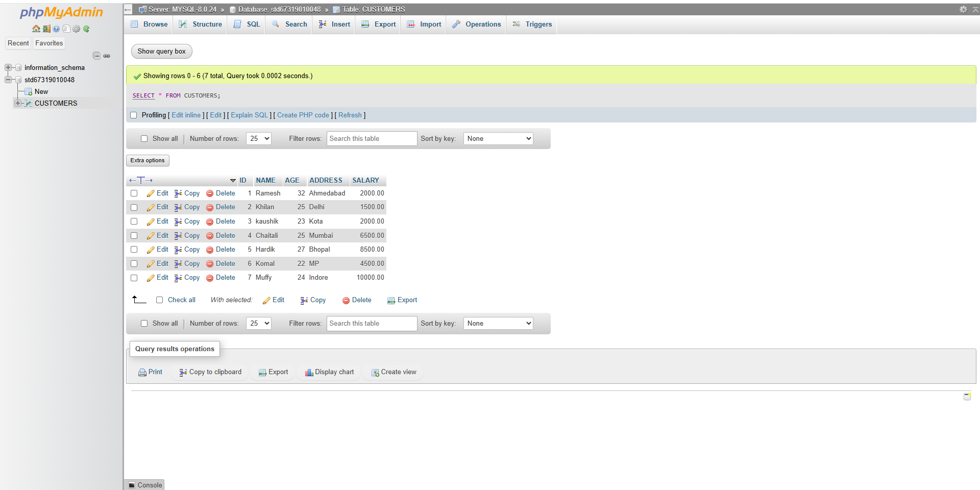This screenshot has width=980, height=490.
Task: Click the Explain SQL link
Action: pyautogui.click(x=249, y=115)
